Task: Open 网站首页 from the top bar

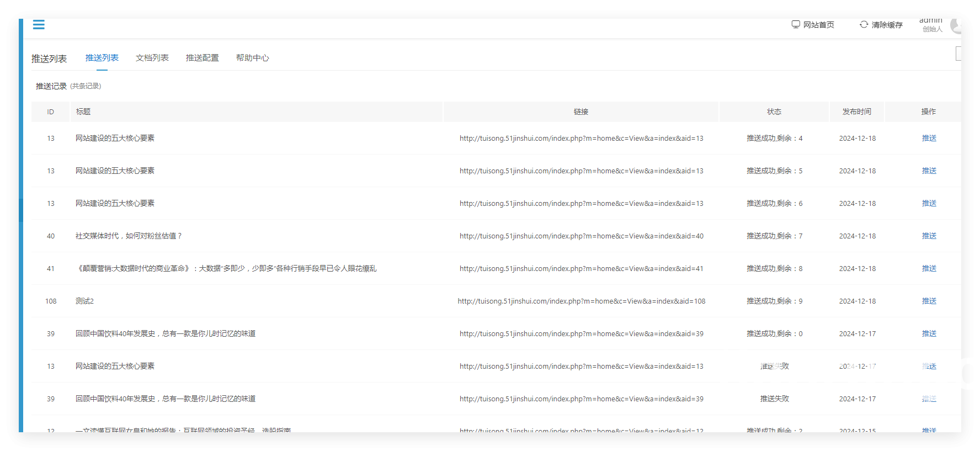Action: pos(813,25)
